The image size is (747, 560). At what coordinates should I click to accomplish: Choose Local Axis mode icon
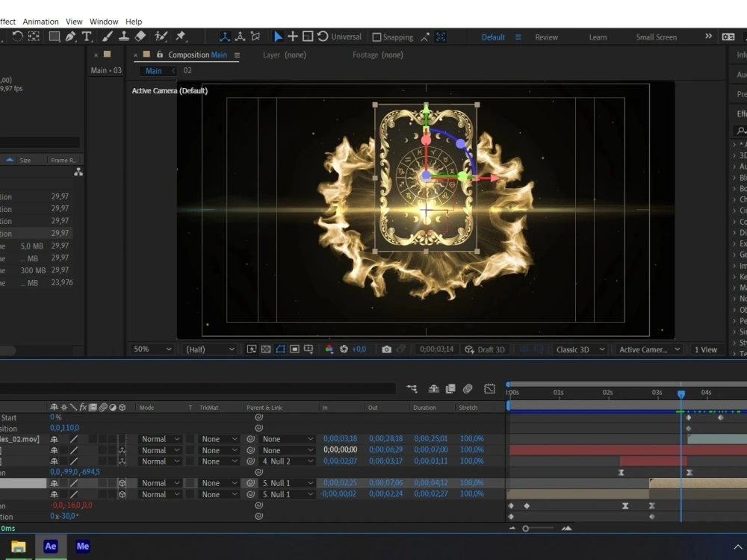[225, 37]
